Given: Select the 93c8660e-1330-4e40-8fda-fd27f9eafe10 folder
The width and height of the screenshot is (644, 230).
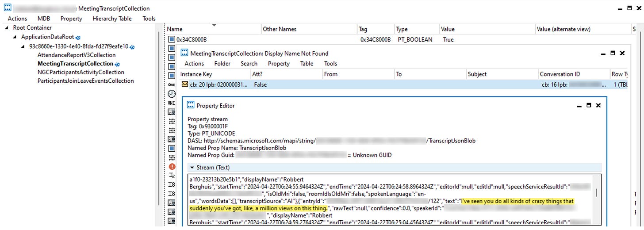Looking at the screenshot, I should (79, 46).
